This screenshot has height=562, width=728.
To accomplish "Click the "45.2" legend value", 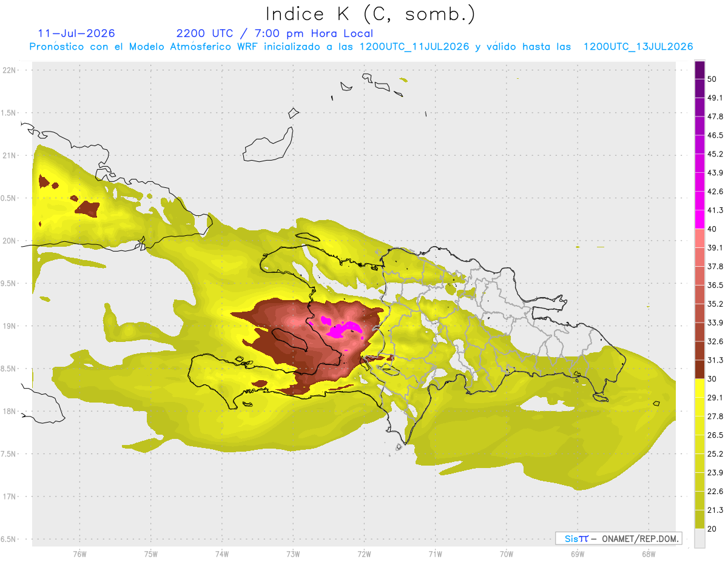I will [715, 154].
